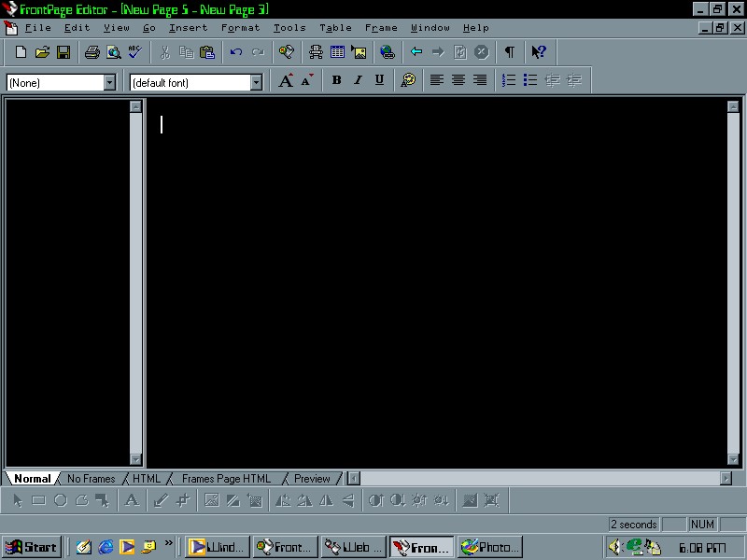Image resolution: width=747 pixels, height=560 pixels.
Task: Open the Frame menu
Action: point(381,28)
